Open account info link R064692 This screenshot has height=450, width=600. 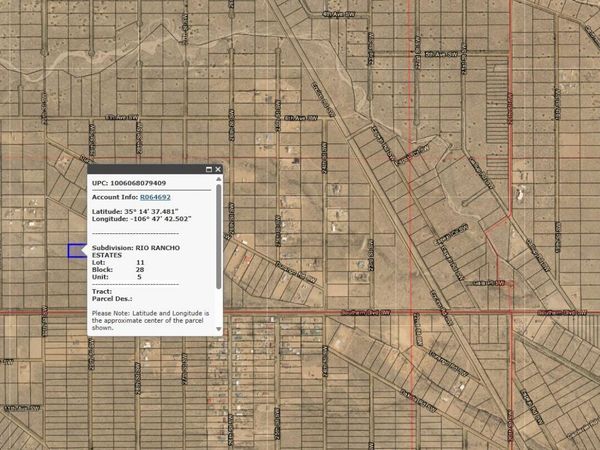point(155,197)
